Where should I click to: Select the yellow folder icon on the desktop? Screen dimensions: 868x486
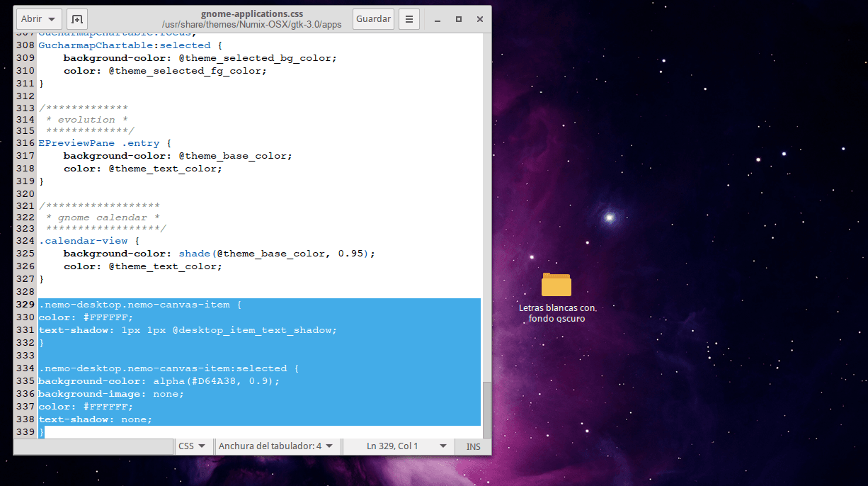tap(556, 285)
